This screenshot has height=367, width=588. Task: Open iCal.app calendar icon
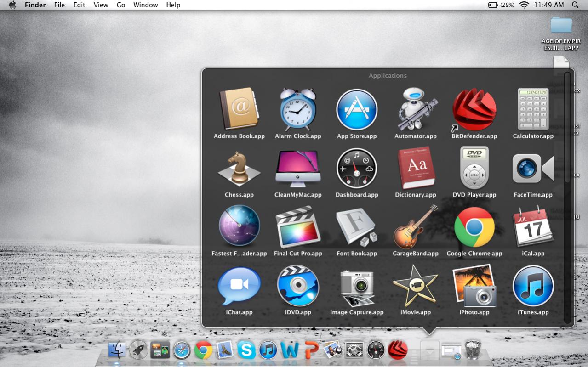(x=533, y=226)
